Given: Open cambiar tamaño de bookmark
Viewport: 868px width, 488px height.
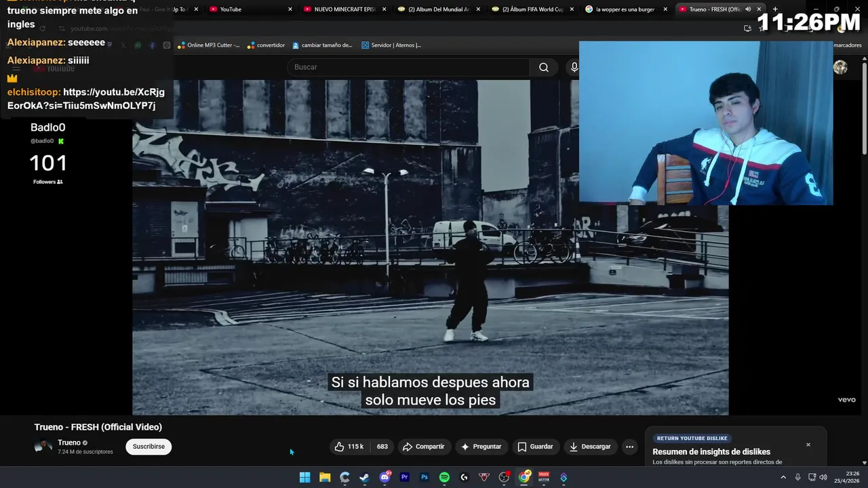Looking at the screenshot, I should point(322,45).
